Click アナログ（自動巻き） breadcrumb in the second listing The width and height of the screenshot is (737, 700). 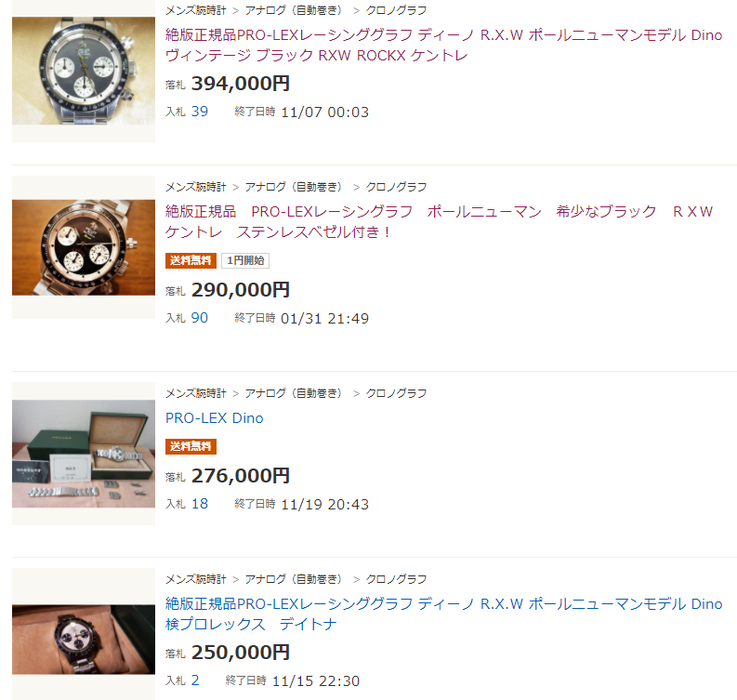pyautogui.click(x=294, y=187)
